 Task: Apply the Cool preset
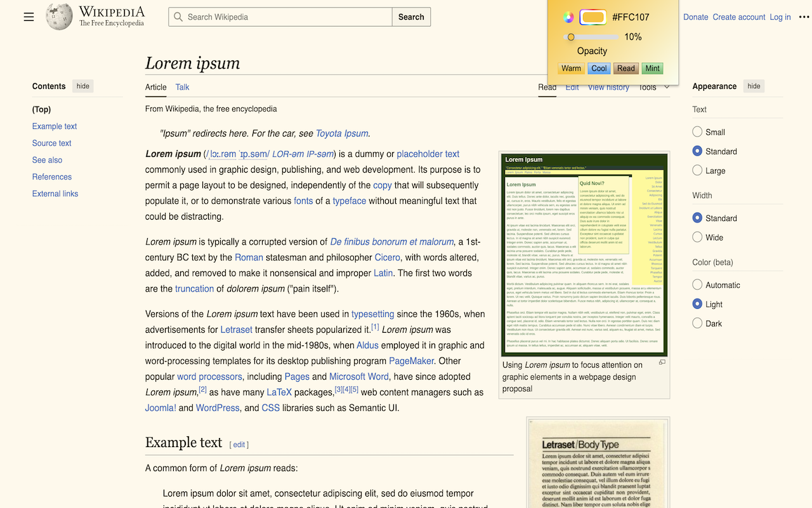599,69
